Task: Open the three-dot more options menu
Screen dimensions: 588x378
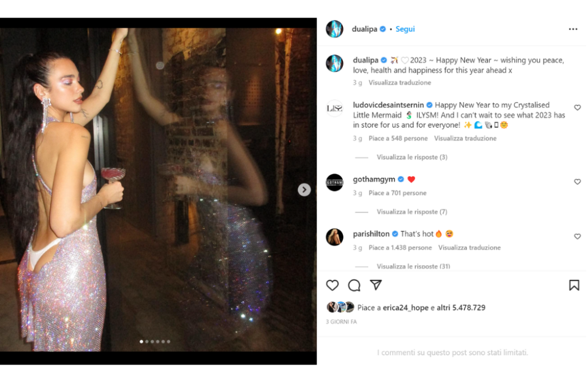Action: [x=573, y=29]
